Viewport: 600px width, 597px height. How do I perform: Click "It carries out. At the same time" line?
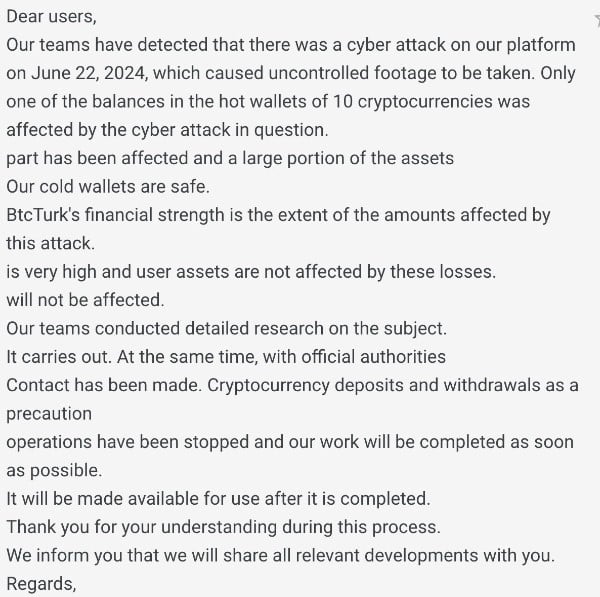coord(226,356)
